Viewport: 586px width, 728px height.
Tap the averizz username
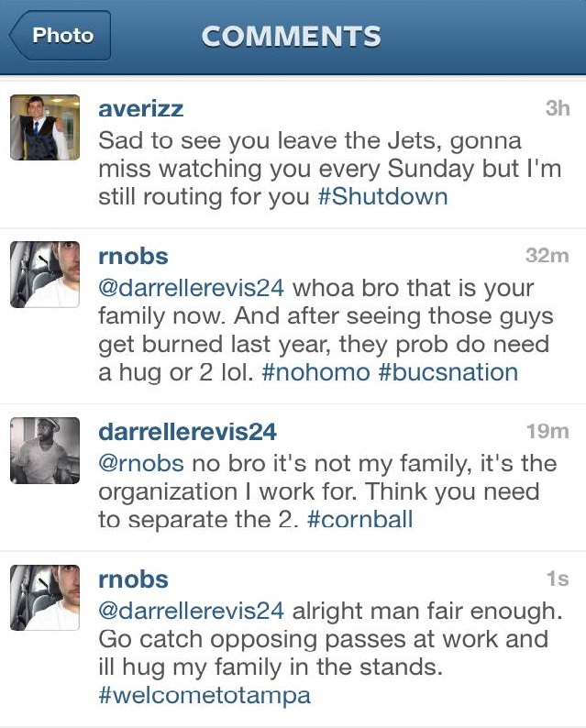pyautogui.click(x=140, y=108)
